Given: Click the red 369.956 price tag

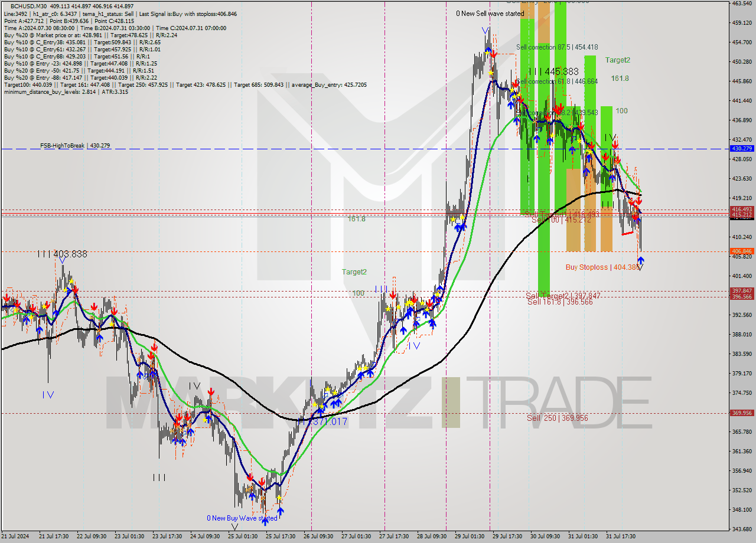Looking at the screenshot, I should tap(742, 413).
